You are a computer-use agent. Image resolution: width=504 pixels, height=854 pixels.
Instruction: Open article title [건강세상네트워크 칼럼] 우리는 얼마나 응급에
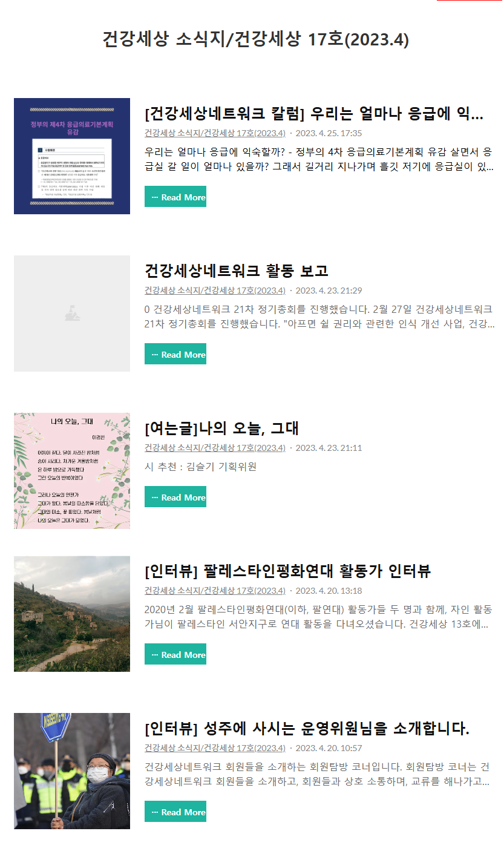314,113
